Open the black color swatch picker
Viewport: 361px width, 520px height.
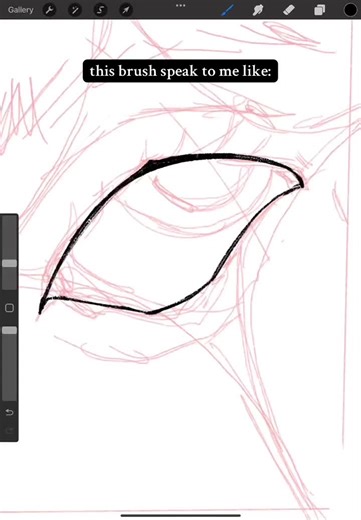350,10
